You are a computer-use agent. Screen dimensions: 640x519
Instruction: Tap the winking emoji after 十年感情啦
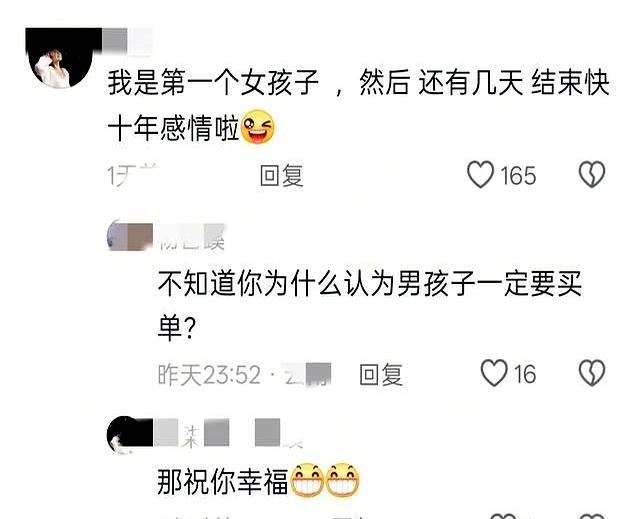258,127
